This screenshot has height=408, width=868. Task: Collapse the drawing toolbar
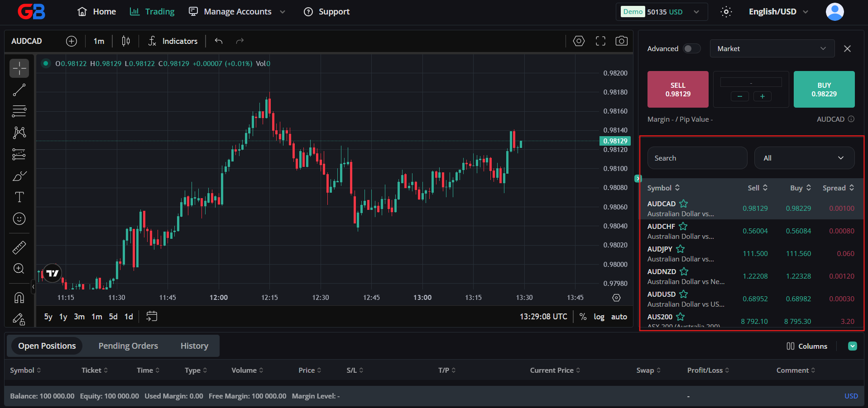33,286
